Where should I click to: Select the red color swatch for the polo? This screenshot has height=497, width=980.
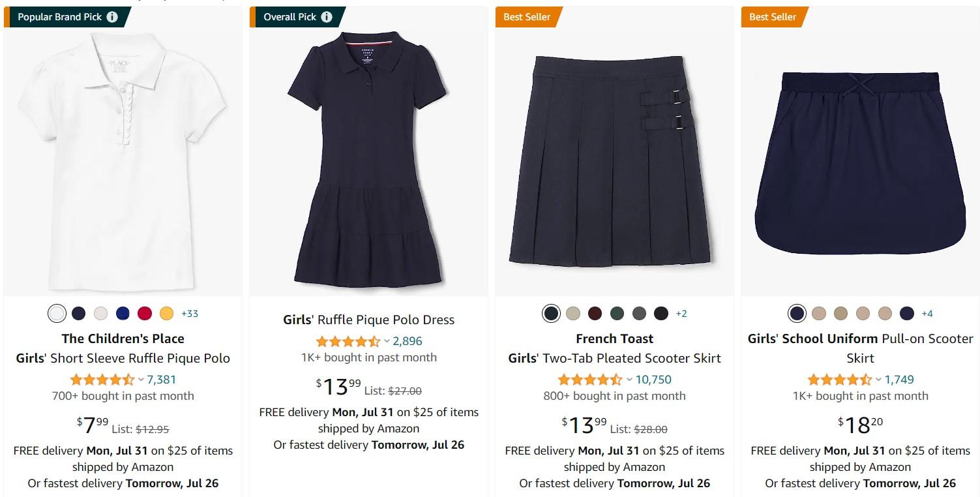[145, 314]
